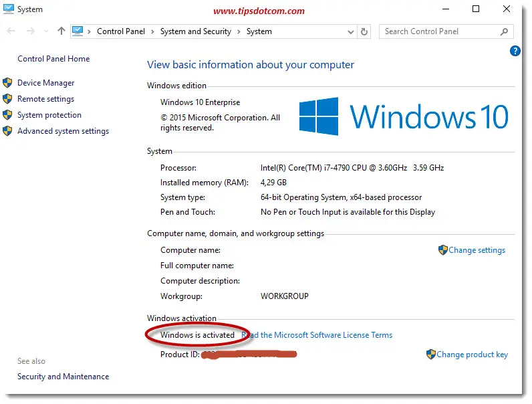The height and width of the screenshot is (404, 532).
Task: Click the 64-bit Operating System text
Action: click(x=341, y=197)
